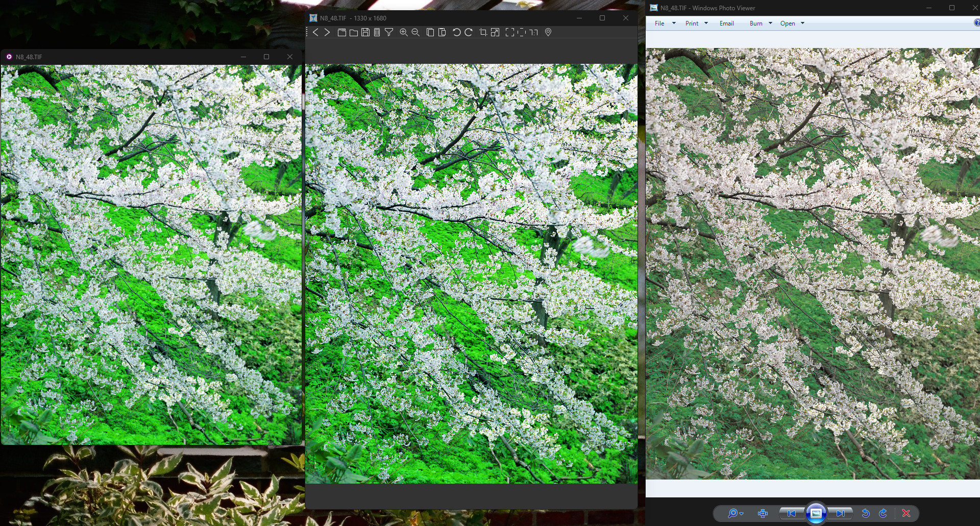Image resolution: width=980 pixels, height=526 pixels.
Task: Click the resize image icon
Action: click(x=495, y=32)
